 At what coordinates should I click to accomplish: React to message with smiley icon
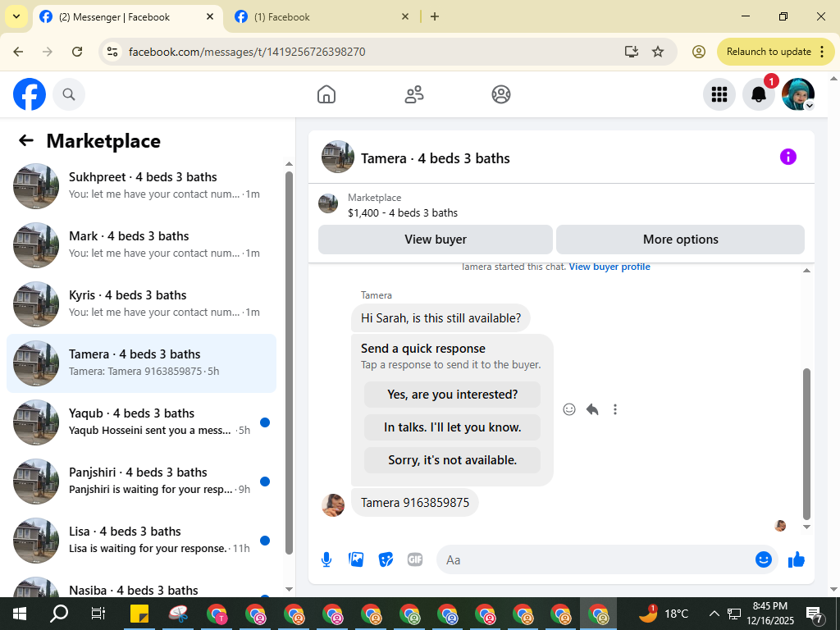coord(569,409)
